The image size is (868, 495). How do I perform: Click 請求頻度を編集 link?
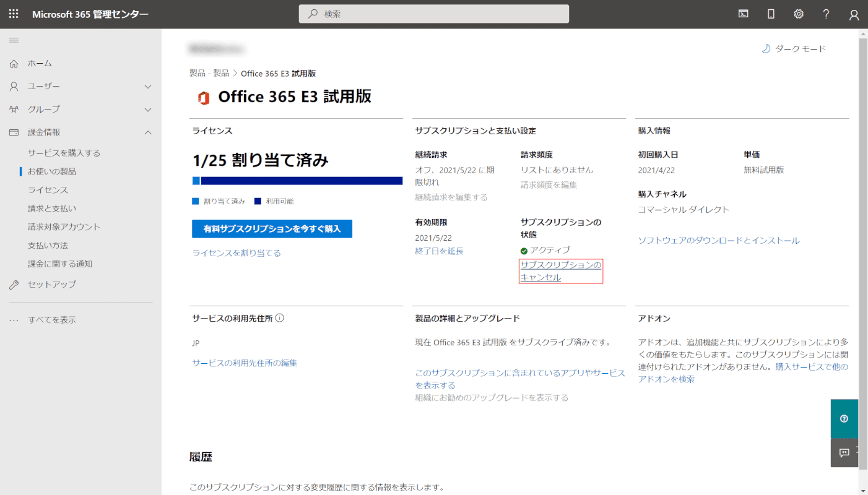click(x=549, y=185)
